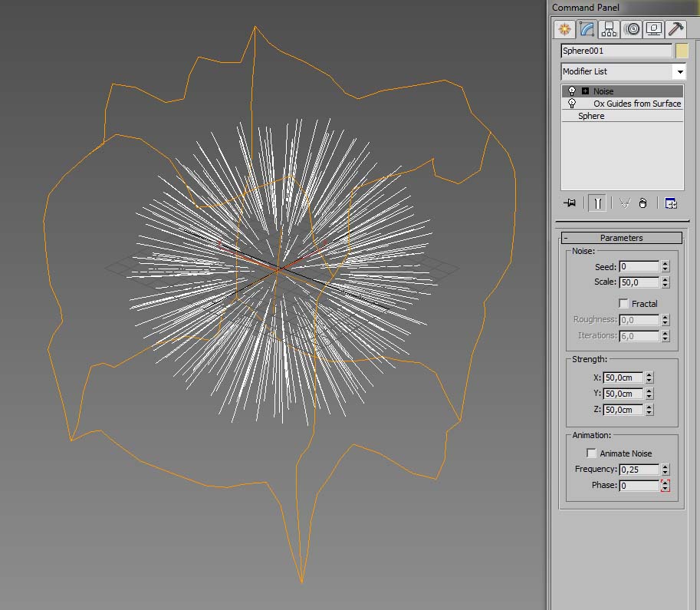Select Ox Guides from Surface modifier
Screen dimensions: 700x610
click(636, 104)
